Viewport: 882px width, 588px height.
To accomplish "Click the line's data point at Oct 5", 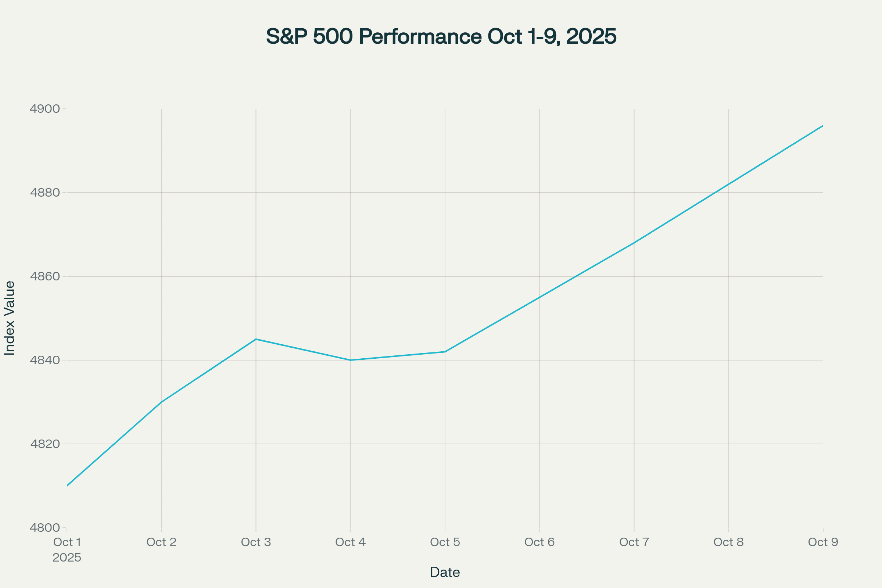I will (x=445, y=352).
